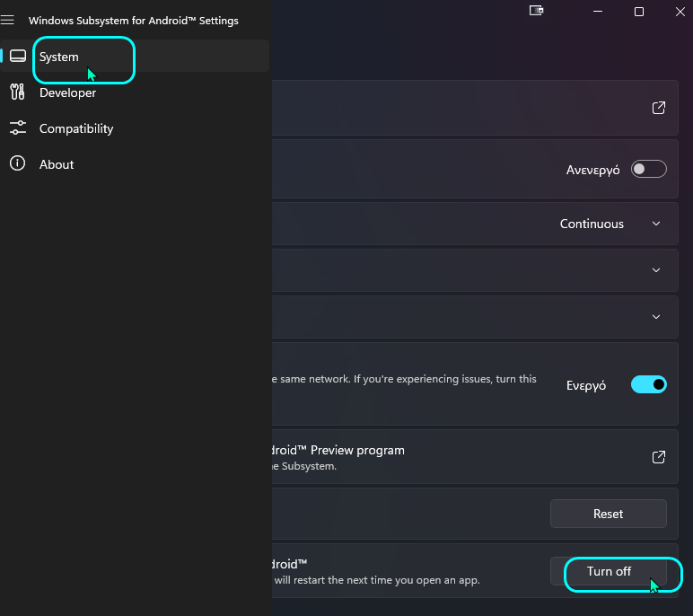The height and width of the screenshot is (616, 693).
Task: Minimize the settings window
Action: click(x=598, y=12)
